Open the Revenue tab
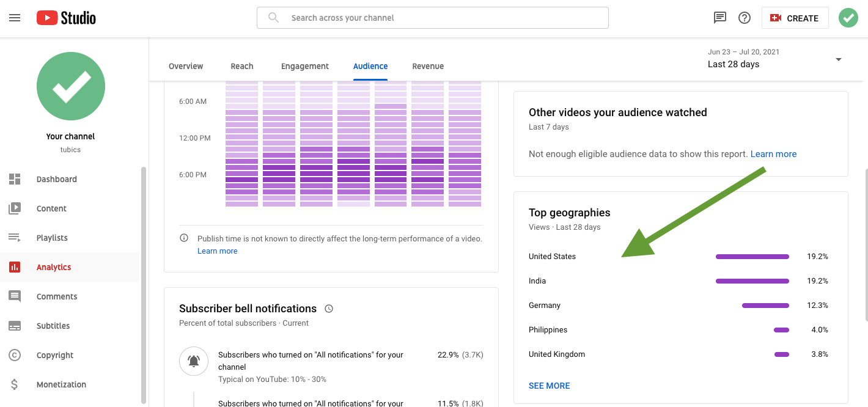Image resolution: width=868 pixels, height=407 pixels. [x=428, y=66]
